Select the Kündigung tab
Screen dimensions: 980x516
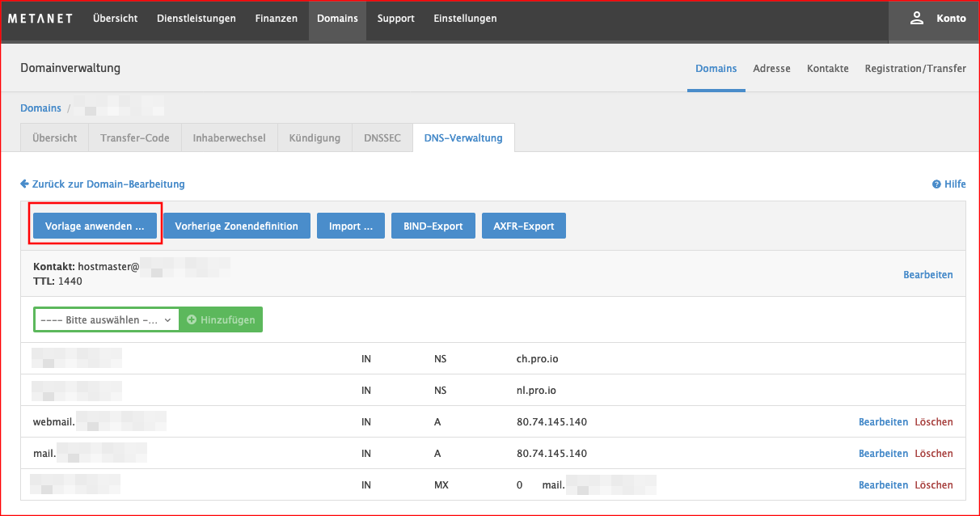315,137
